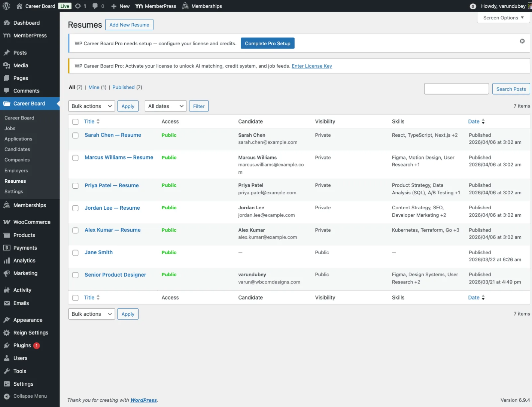Expand the Screen Options panel
This screenshot has height=407, width=532.
[503, 18]
